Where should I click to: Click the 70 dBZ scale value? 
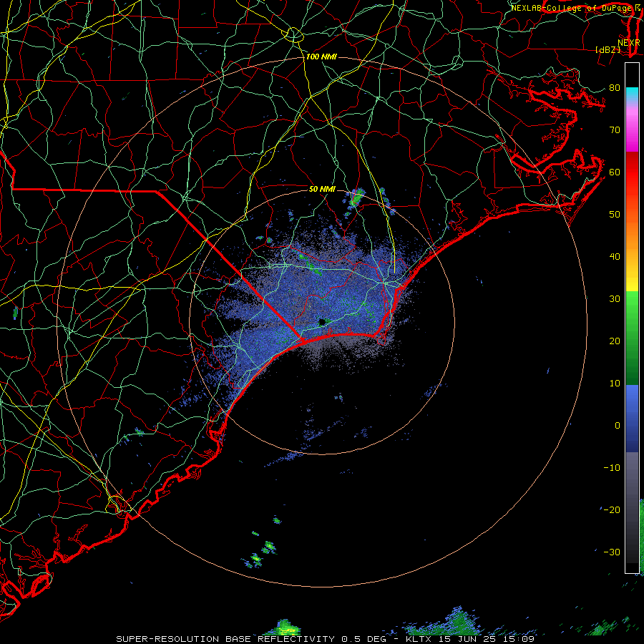(615, 130)
